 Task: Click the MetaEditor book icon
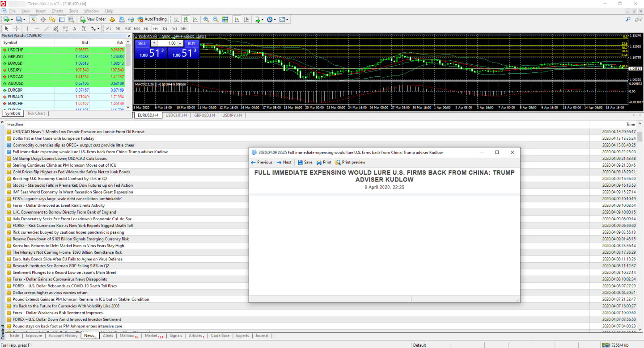pos(112,19)
